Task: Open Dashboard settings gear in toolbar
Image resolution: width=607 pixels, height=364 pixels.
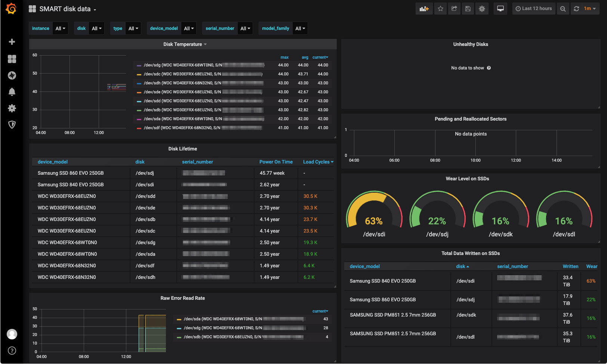Action: click(x=482, y=9)
